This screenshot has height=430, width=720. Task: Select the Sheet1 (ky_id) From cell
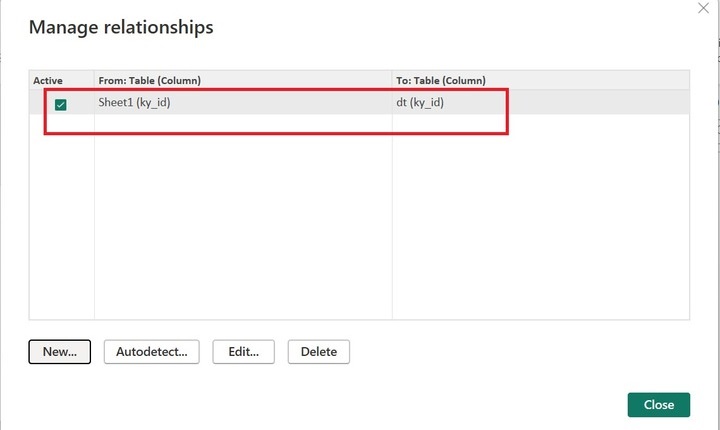pyautogui.click(x=139, y=102)
